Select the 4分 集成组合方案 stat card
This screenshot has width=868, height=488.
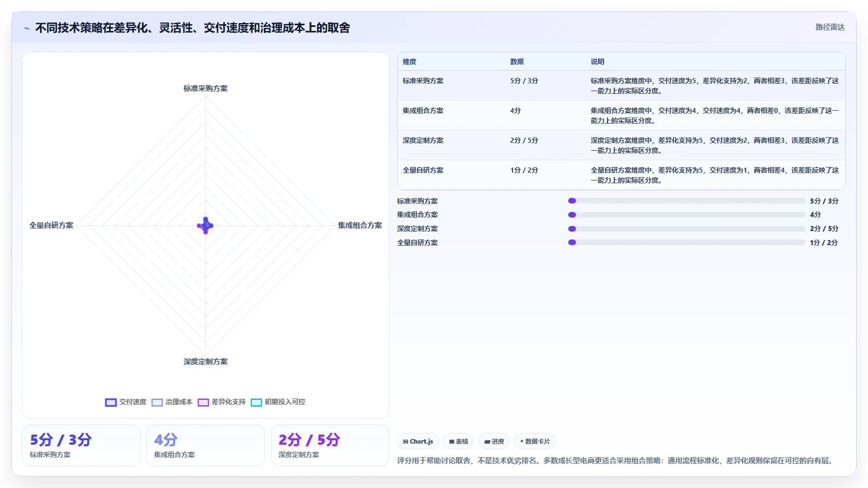pyautogui.click(x=205, y=445)
